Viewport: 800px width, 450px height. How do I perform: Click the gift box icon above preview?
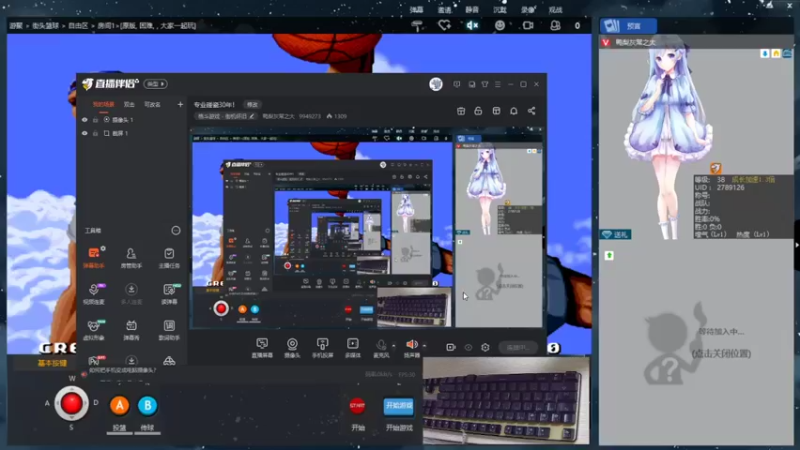click(461, 111)
